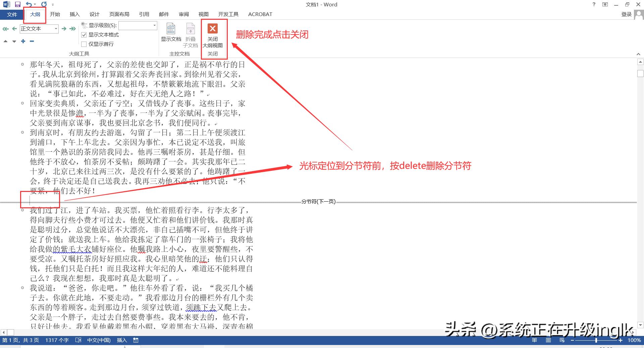Click the outline bullet beside 到南京时 paragraph
Screen dimensions: 644x348
tap(22, 132)
